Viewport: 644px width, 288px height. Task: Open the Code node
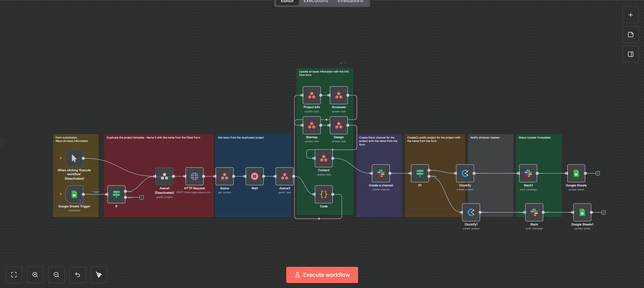pos(323,194)
